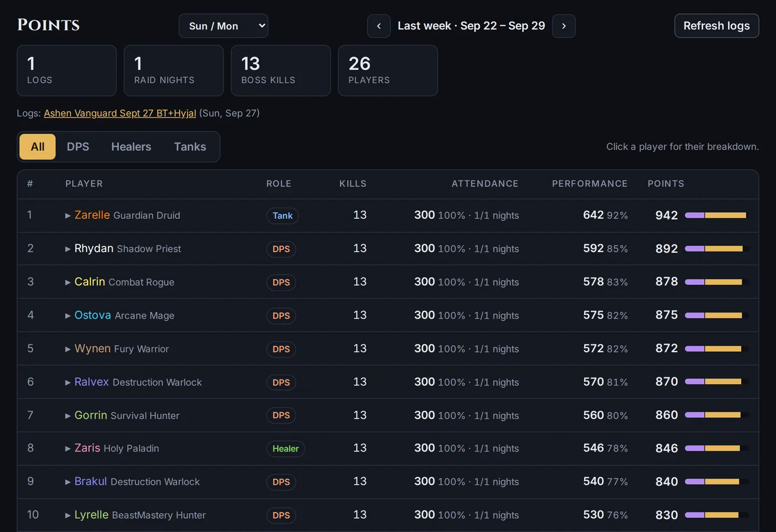Expand Lyrelle's breakdown disclosure triangle
This screenshot has width=776, height=532.
pos(68,515)
